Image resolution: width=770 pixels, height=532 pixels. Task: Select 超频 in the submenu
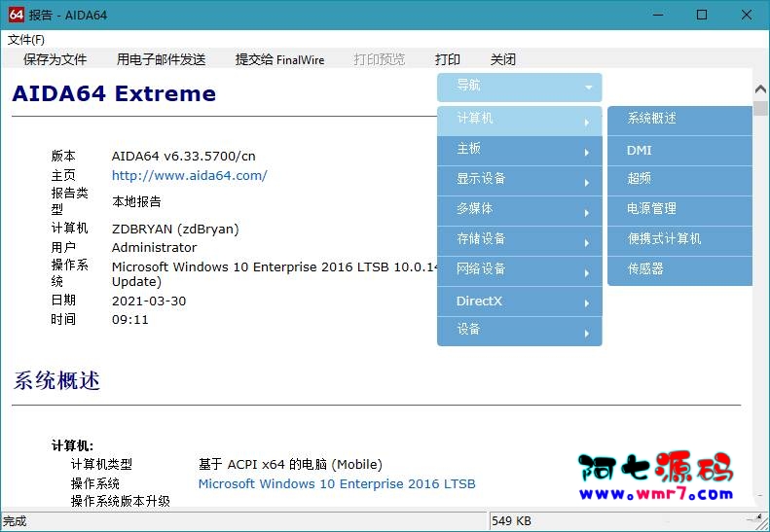tap(679, 181)
